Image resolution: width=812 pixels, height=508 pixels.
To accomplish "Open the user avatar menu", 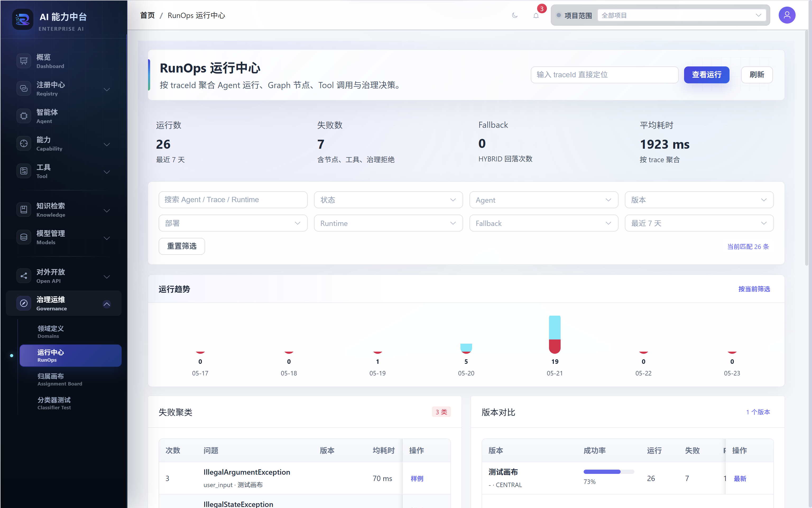I will pyautogui.click(x=787, y=15).
